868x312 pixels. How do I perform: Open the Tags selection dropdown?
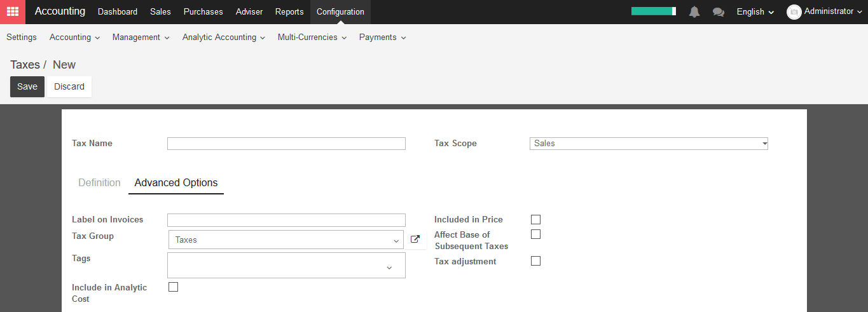tap(286, 265)
